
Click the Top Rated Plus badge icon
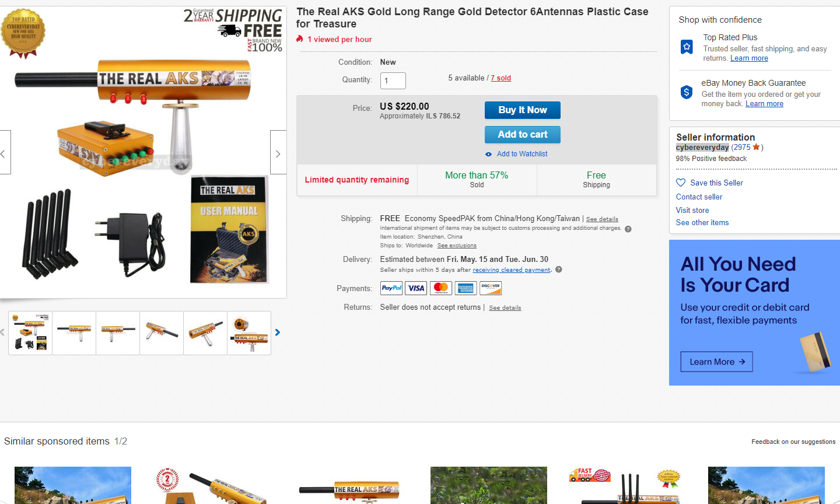point(687,47)
